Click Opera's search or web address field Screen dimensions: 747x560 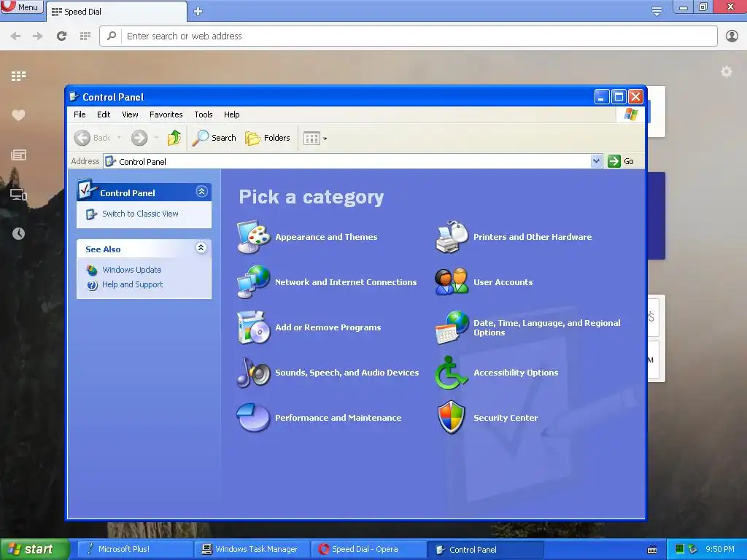tap(409, 36)
